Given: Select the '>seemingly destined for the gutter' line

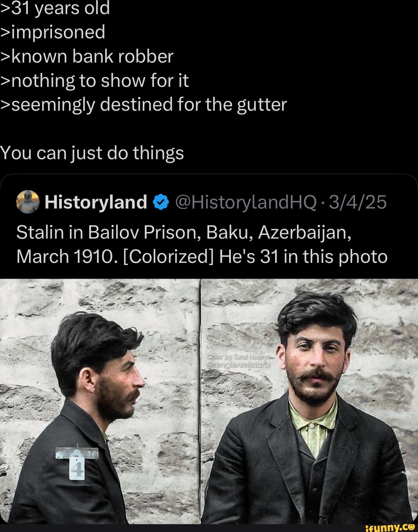Looking at the screenshot, I should click(144, 105).
